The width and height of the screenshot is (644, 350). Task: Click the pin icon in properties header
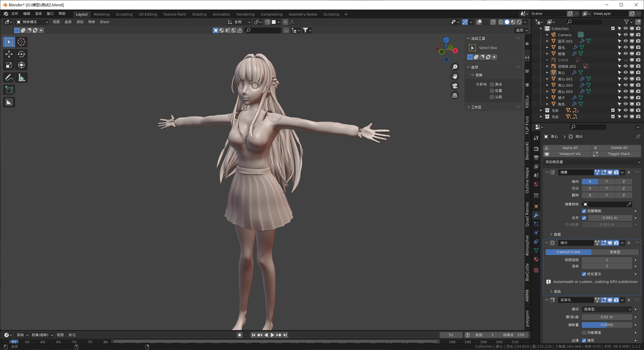638,136
